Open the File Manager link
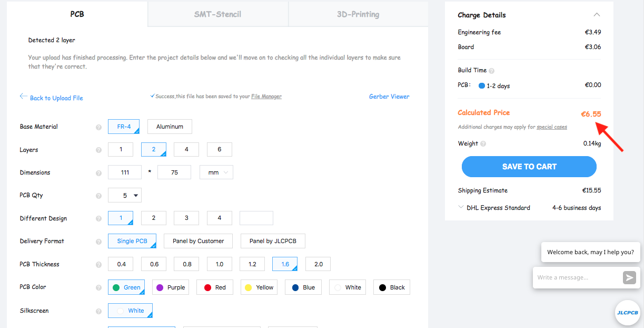This screenshot has height=328, width=644. [266, 97]
